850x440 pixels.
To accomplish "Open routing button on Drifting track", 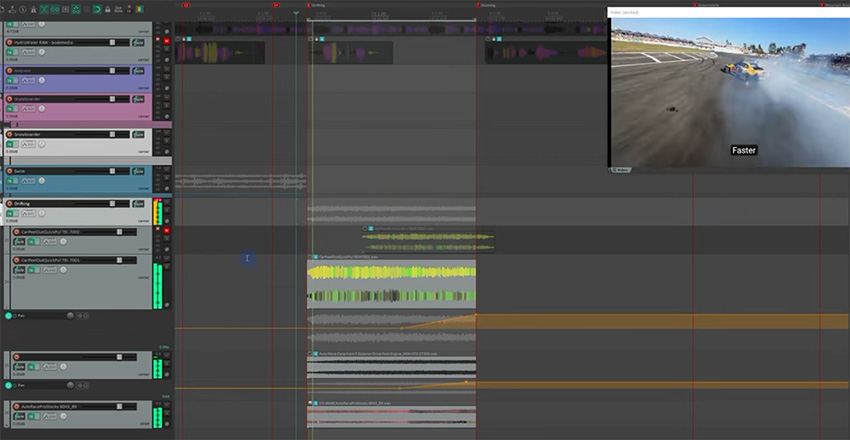I will [138, 204].
